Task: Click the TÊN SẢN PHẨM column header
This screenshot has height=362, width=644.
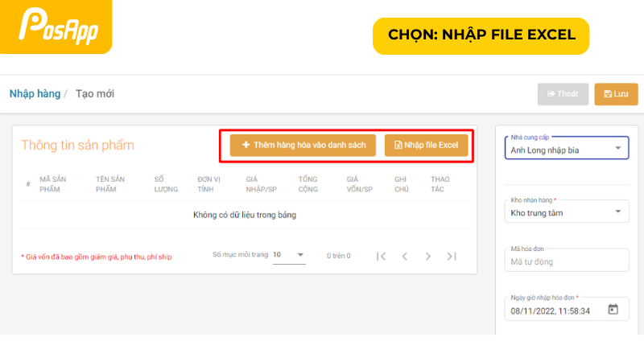Action: coord(110,184)
